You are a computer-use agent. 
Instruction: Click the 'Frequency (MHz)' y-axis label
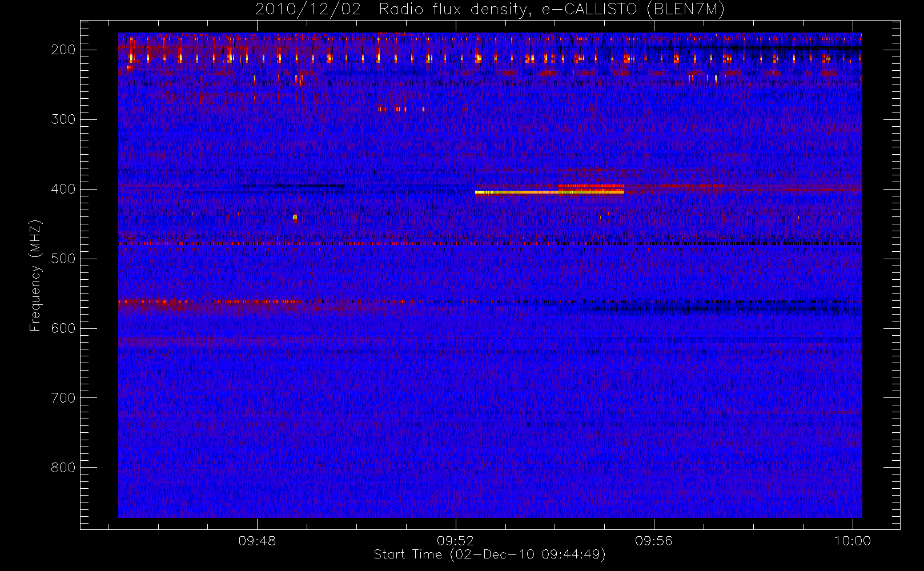tap(35, 275)
